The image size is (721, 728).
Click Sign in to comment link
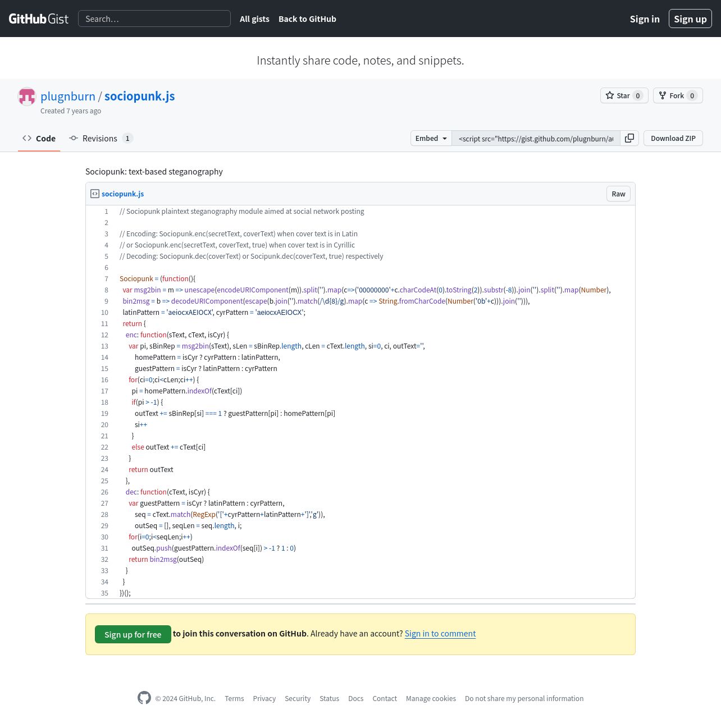point(440,633)
